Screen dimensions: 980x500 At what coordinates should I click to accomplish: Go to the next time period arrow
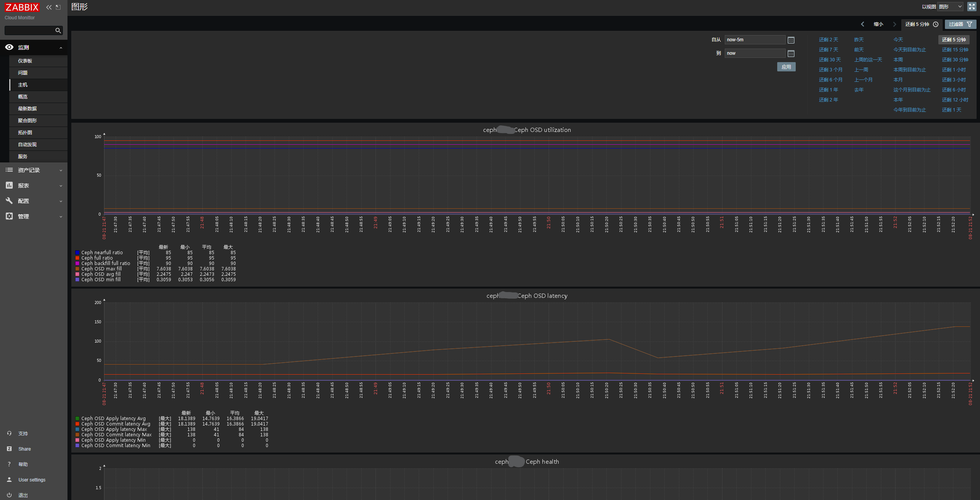tap(894, 24)
